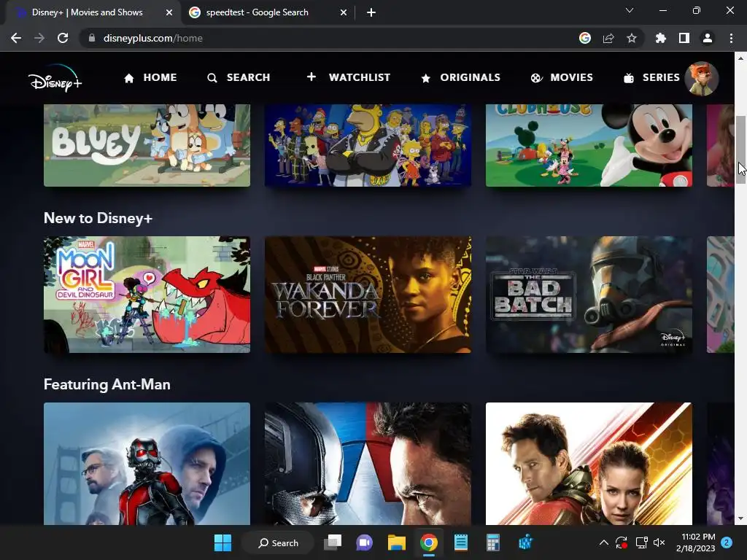747x560 pixels.
Task: Click the scrollbar down arrow
Action: pos(741,518)
